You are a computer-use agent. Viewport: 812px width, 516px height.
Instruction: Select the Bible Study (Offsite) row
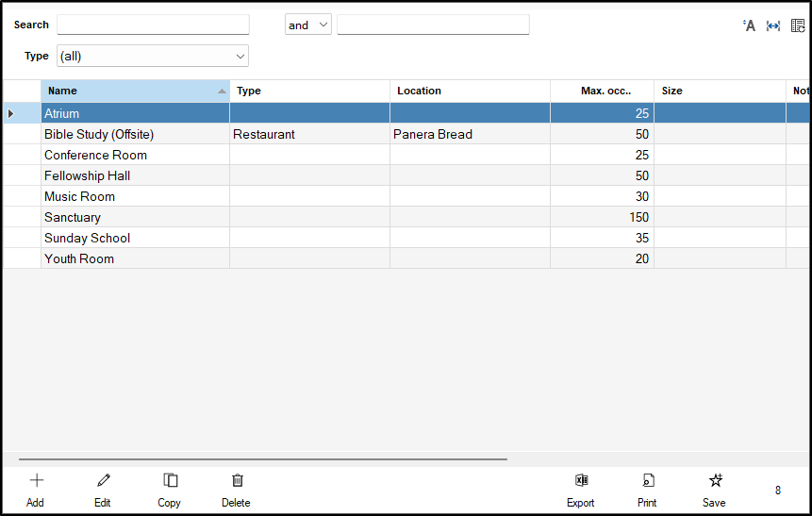[132, 135]
